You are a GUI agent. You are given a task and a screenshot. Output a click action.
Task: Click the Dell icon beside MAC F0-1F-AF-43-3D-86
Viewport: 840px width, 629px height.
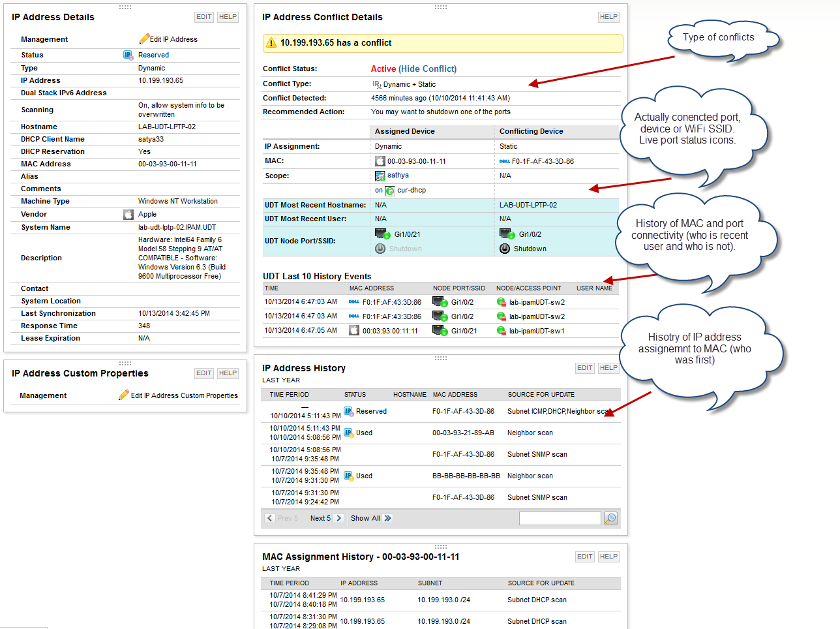click(x=505, y=161)
